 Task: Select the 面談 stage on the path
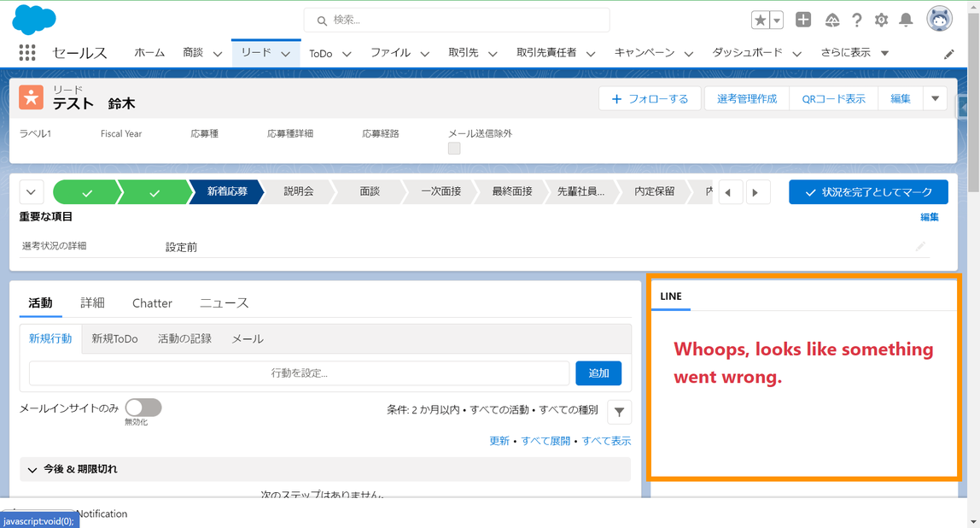coord(369,191)
